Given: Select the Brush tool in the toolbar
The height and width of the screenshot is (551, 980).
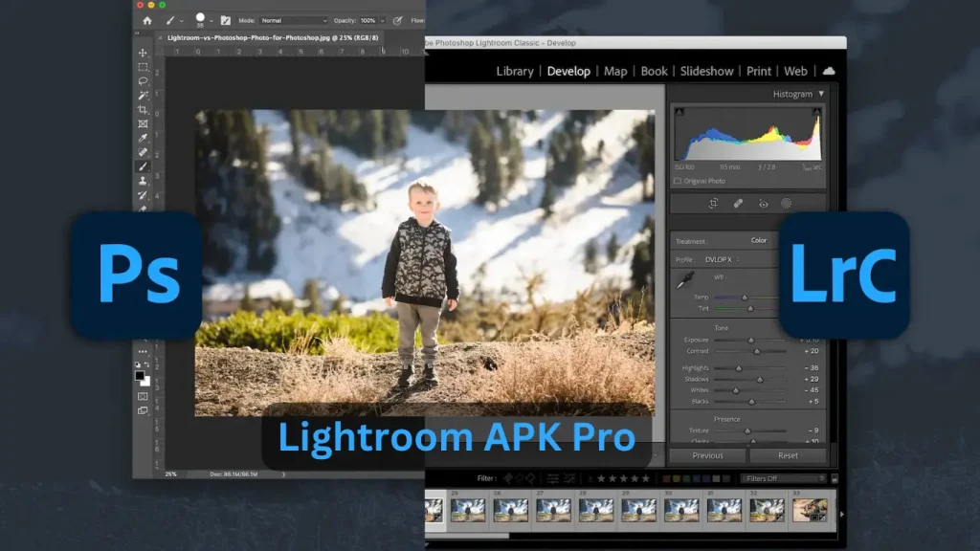Looking at the screenshot, I should [144, 166].
